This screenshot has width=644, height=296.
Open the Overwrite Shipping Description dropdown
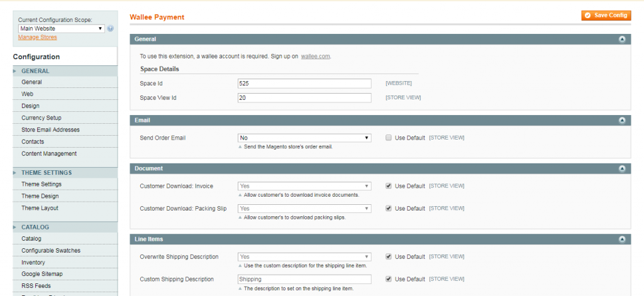click(304, 256)
